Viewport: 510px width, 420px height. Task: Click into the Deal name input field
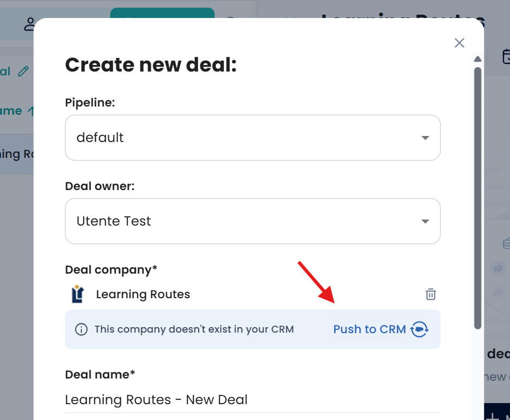click(x=252, y=400)
